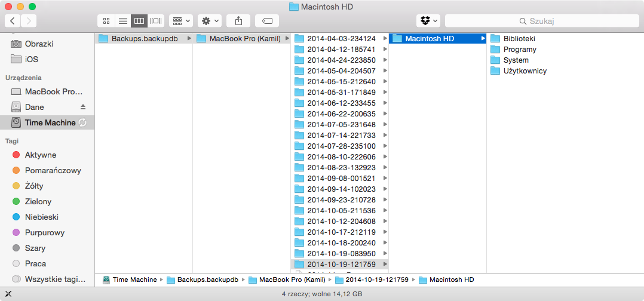Expand arrow for 2014-05-15-212640
644x301 pixels.
tap(385, 81)
